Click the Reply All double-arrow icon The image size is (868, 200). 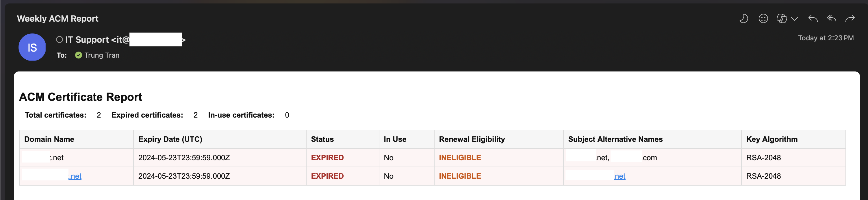pyautogui.click(x=832, y=18)
